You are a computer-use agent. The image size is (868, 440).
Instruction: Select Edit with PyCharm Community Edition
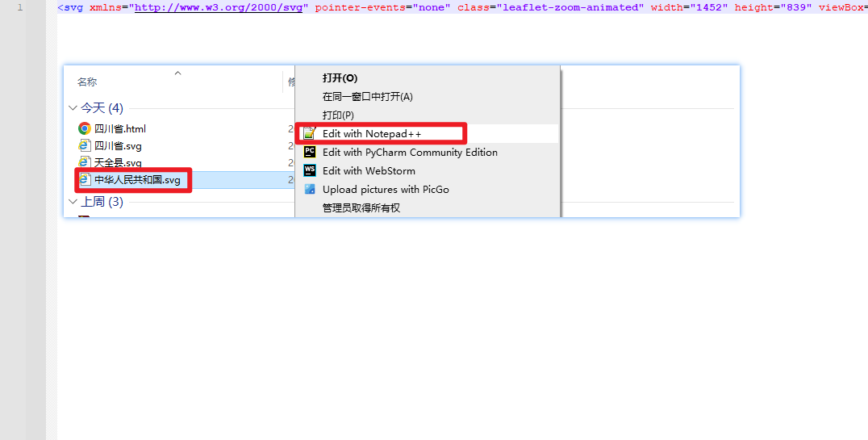(x=410, y=152)
